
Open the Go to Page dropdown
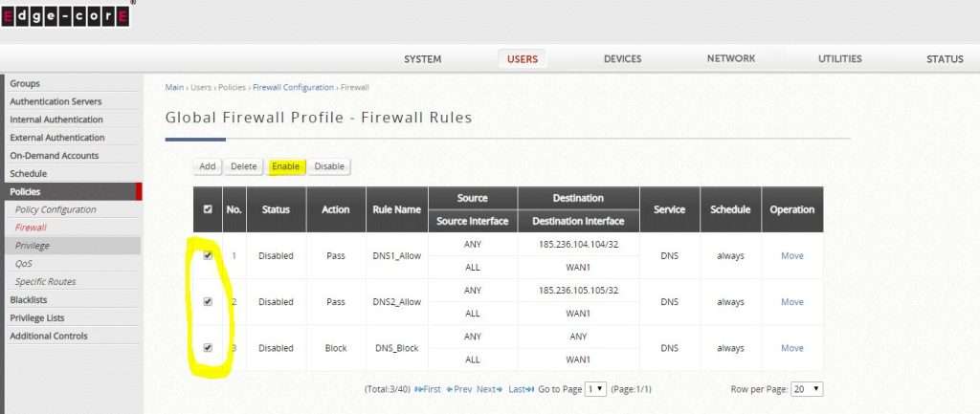click(x=596, y=389)
